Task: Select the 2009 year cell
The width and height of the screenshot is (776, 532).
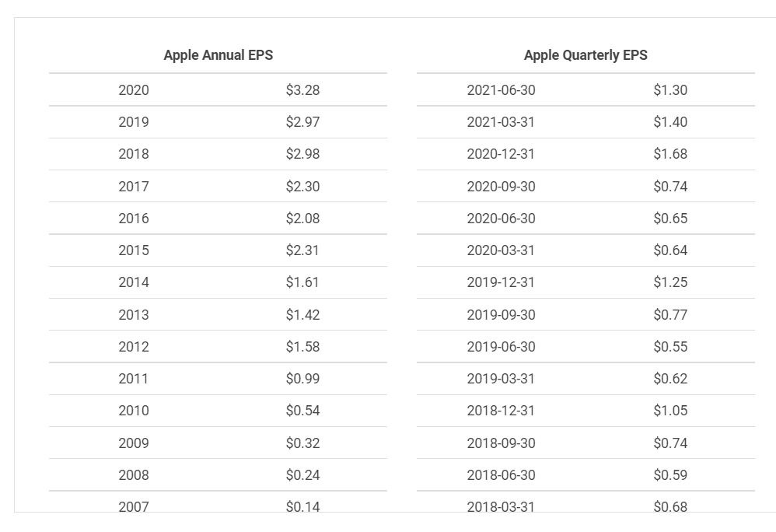Action: [x=134, y=443]
